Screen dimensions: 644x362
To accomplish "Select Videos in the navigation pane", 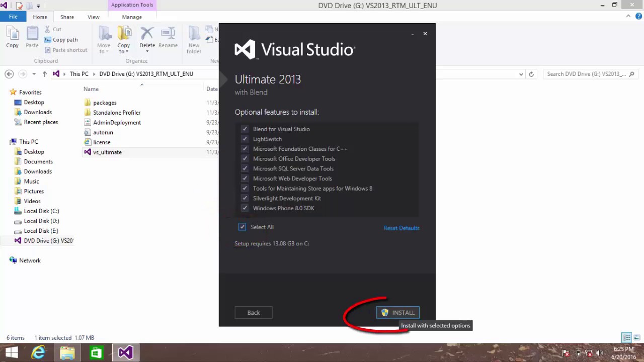I will click(x=32, y=201).
